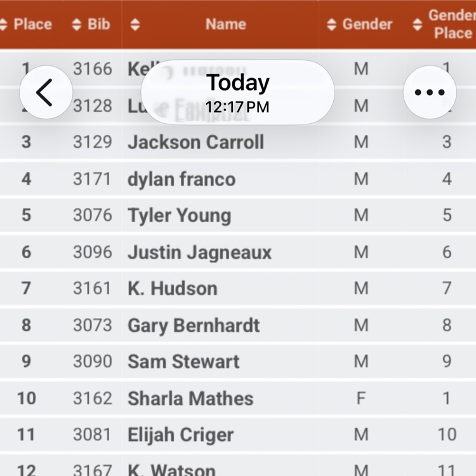Tap the back arrow button

coord(46,92)
